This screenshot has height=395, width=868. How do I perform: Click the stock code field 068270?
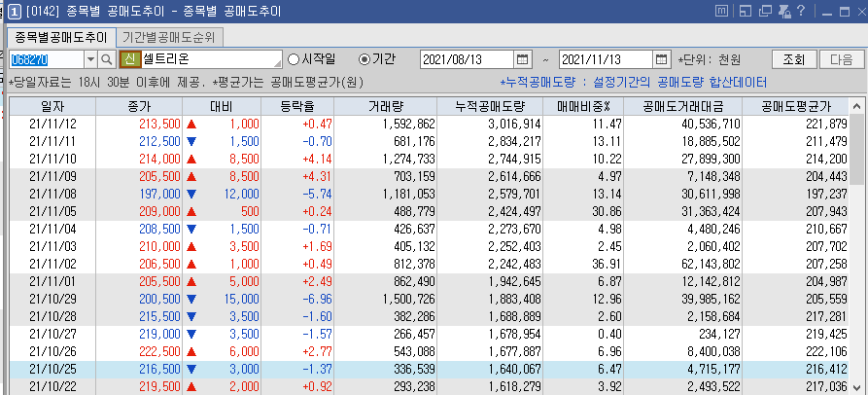[47, 59]
